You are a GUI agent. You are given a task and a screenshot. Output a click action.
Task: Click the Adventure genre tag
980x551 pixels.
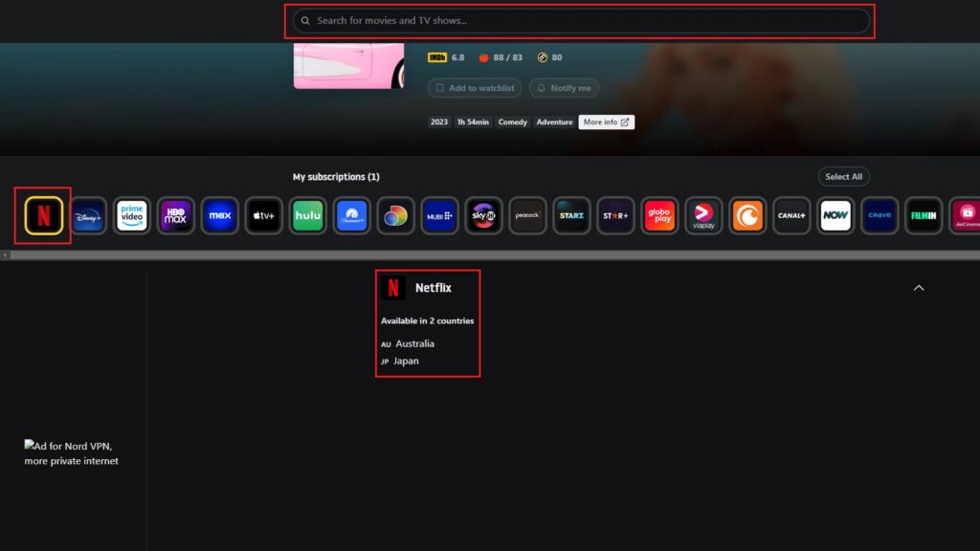click(554, 121)
